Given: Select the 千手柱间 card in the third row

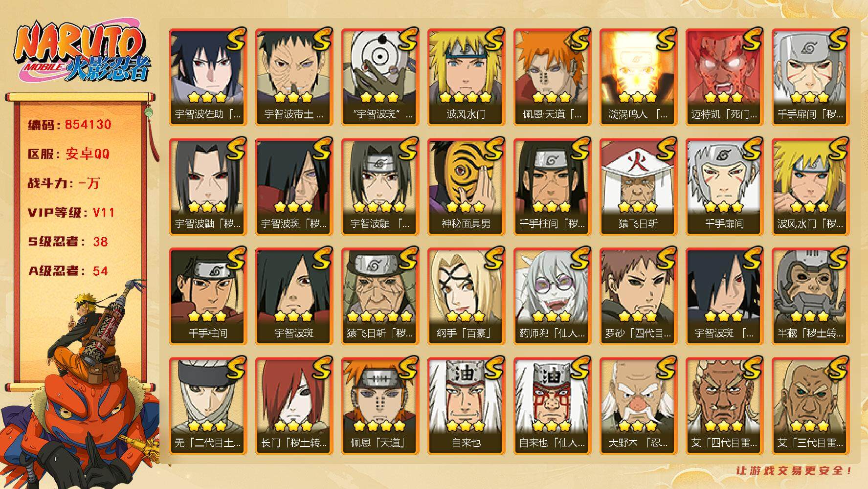Looking at the screenshot, I should 208,296.
